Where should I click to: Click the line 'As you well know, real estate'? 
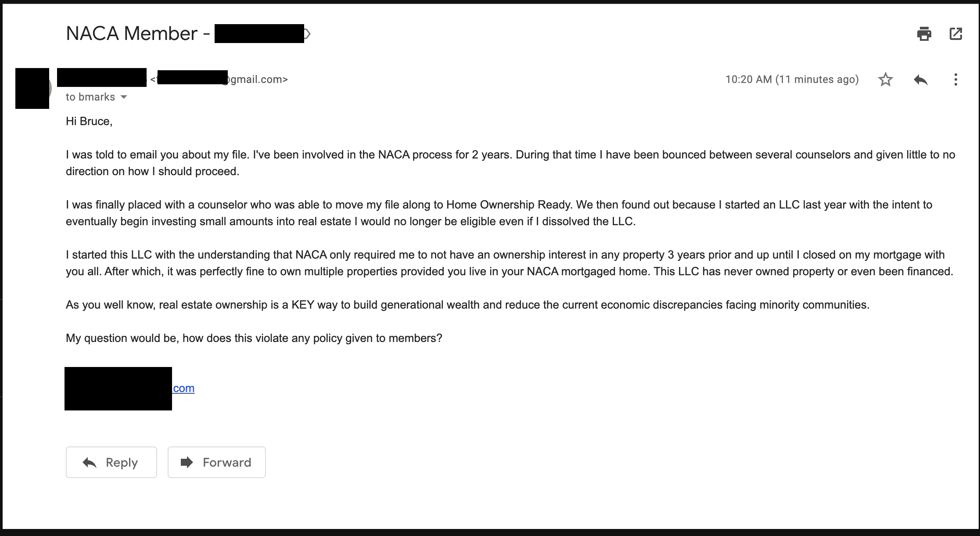467,305
